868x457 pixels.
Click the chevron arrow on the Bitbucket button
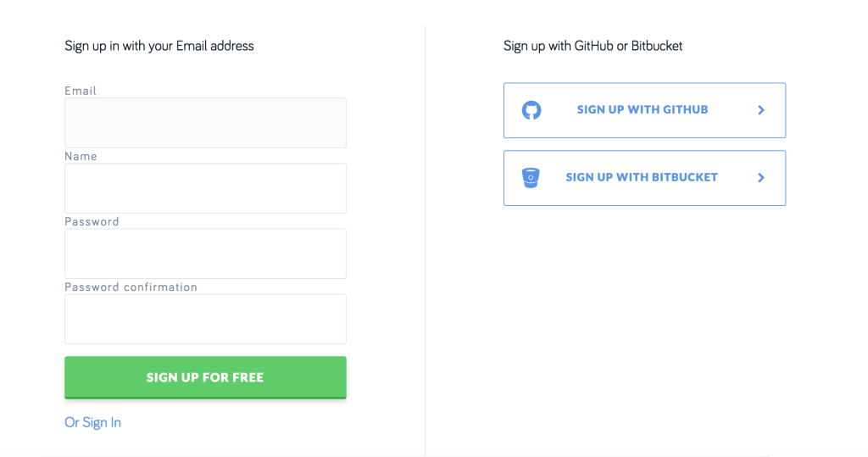coord(761,178)
